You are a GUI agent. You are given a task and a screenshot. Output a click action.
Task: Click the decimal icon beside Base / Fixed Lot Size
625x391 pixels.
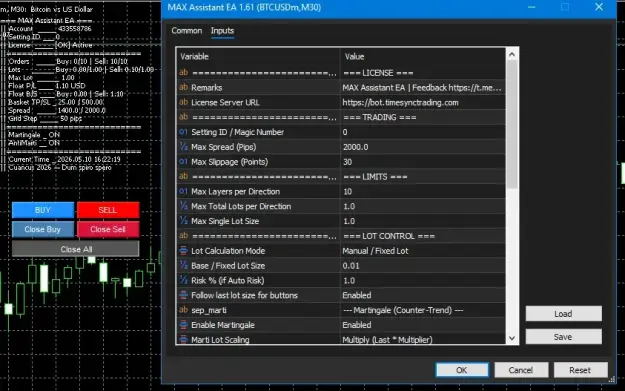[x=183, y=265]
